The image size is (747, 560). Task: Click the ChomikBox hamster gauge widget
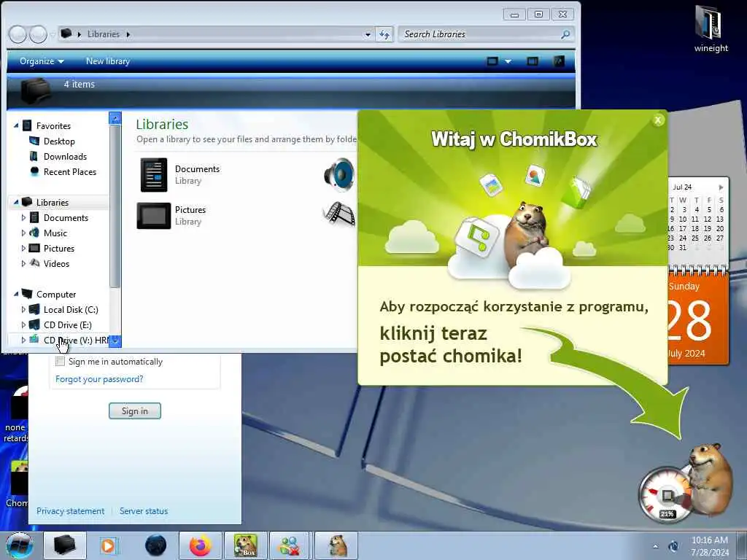(x=686, y=483)
